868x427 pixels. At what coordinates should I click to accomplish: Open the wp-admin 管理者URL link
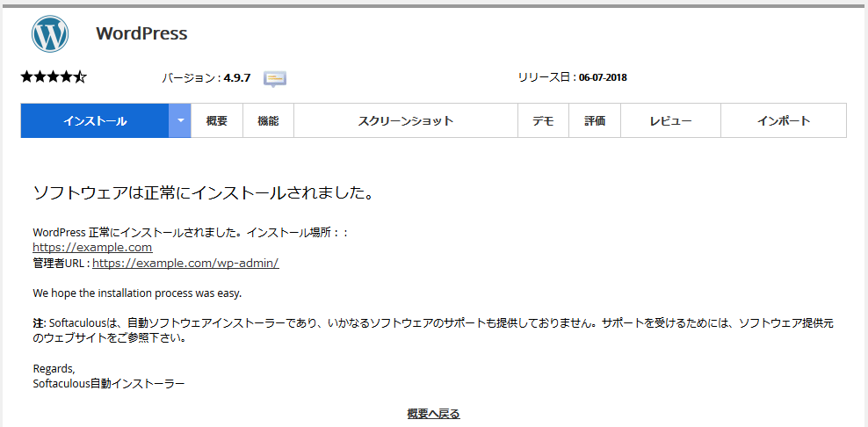(185, 263)
